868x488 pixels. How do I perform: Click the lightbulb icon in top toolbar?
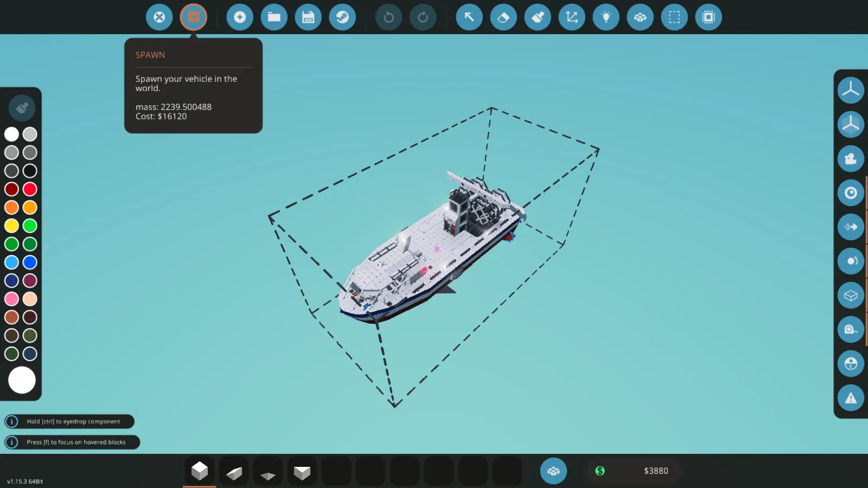coord(606,17)
